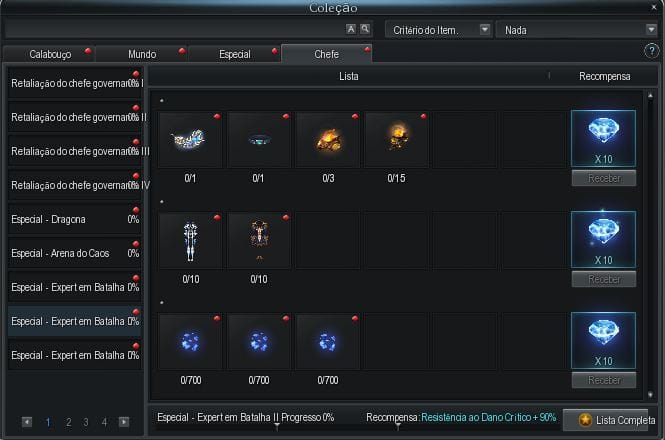Go to page 3
This screenshot has width=665, height=440.
(x=86, y=422)
